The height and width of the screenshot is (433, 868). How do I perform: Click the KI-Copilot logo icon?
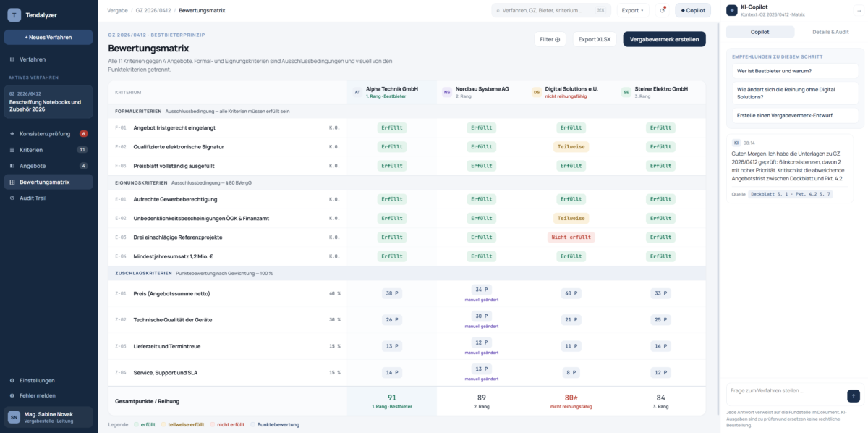click(x=733, y=10)
